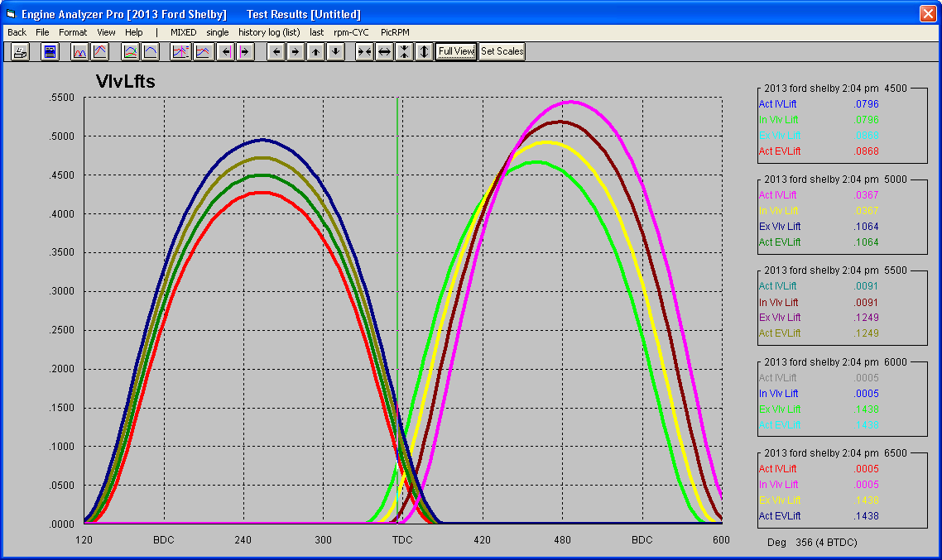The height and width of the screenshot is (560, 942).
Task: Shift the graph down with the down arrow
Action: [x=335, y=51]
